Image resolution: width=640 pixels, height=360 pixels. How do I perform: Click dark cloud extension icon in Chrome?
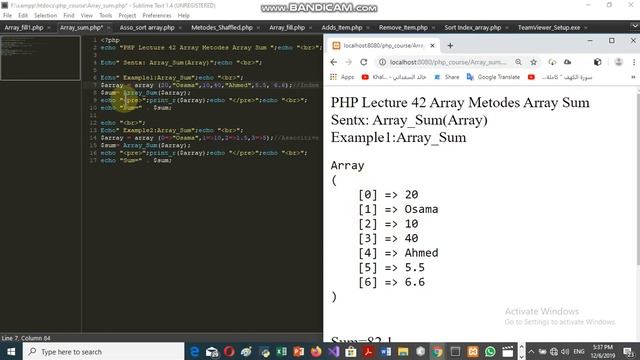(x=567, y=62)
